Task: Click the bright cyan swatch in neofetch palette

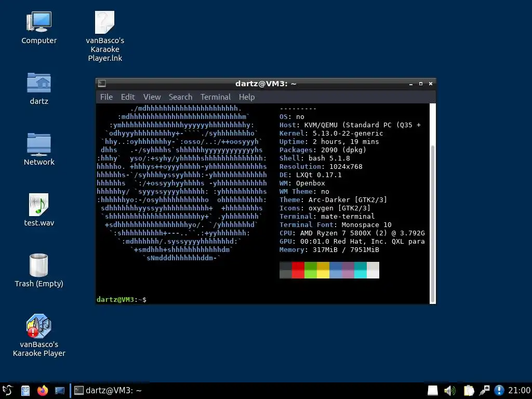Action: point(361,274)
